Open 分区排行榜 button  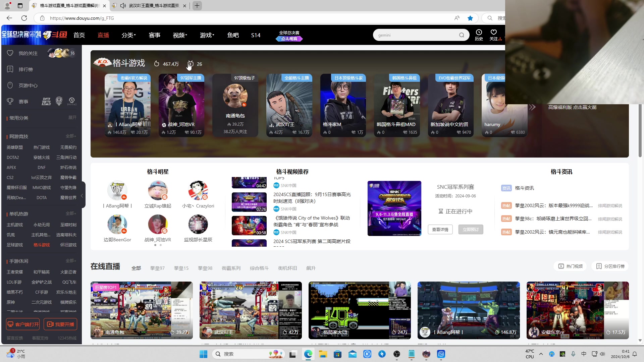click(610, 266)
